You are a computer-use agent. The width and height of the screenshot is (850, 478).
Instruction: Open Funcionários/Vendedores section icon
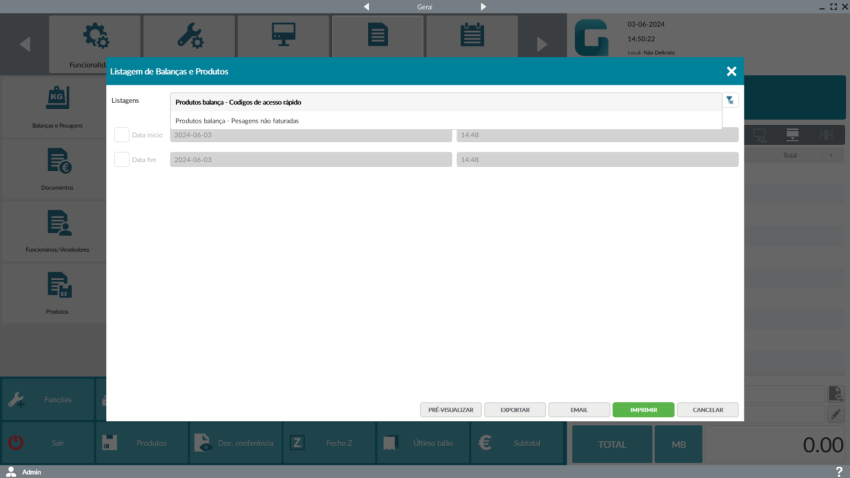[x=57, y=223]
